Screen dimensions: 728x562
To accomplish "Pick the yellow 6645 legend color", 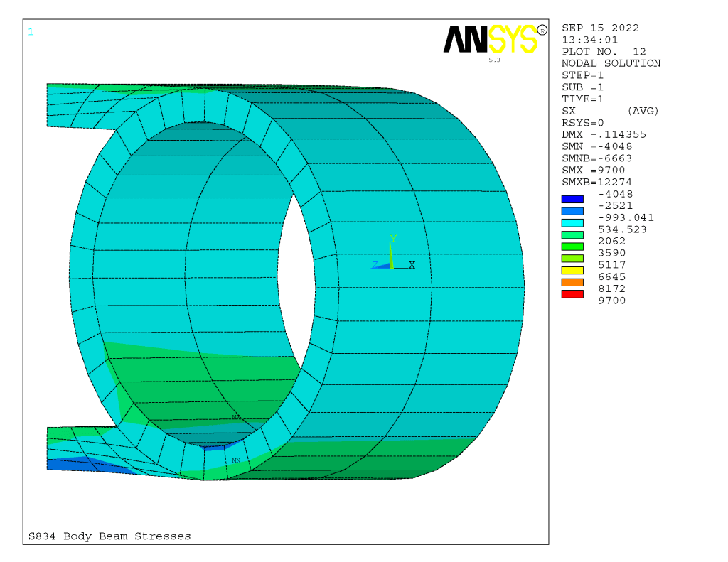I will tap(572, 270).
